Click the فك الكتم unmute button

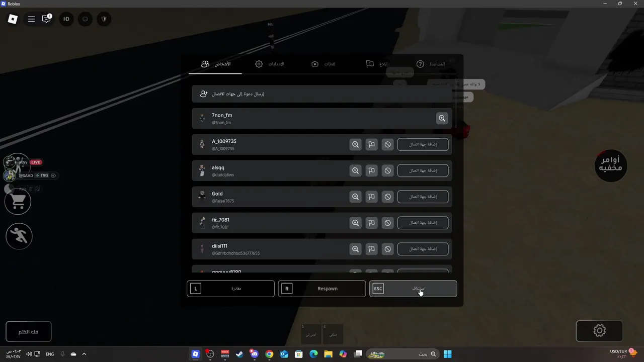[29, 332]
